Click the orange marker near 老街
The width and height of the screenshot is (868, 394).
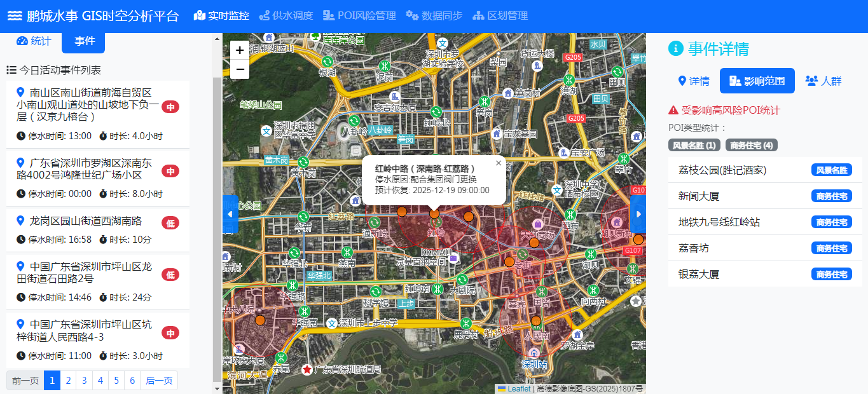tap(509, 261)
